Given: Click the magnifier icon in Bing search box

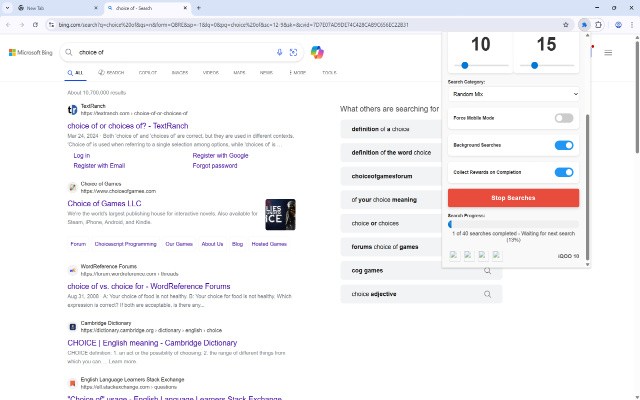Looking at the screenshot, I should [69, 52].
